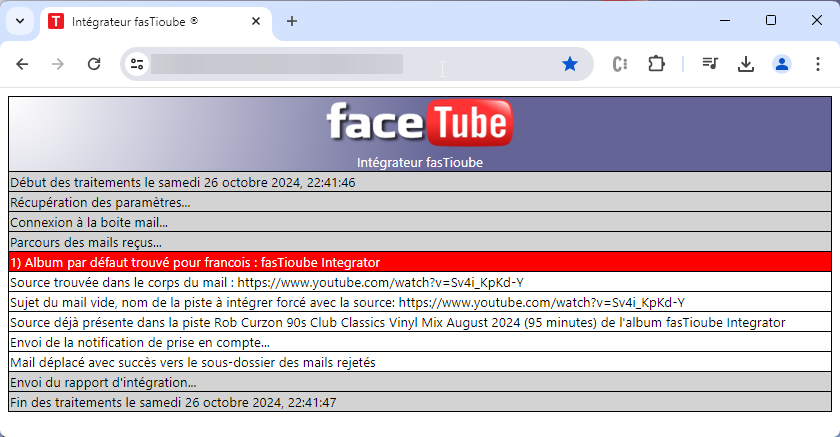Maximize the browser window
This screenshot has height=437, width=840.
coord(770,20)
